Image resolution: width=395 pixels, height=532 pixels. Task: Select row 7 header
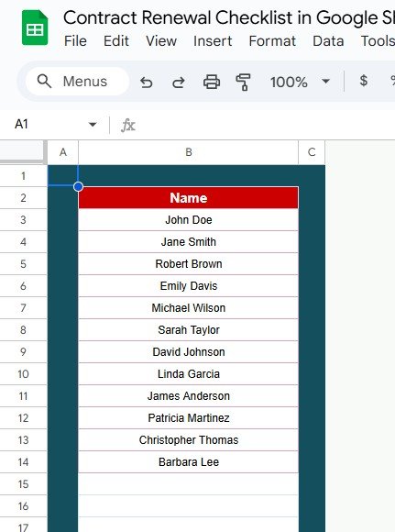[23, 307]
